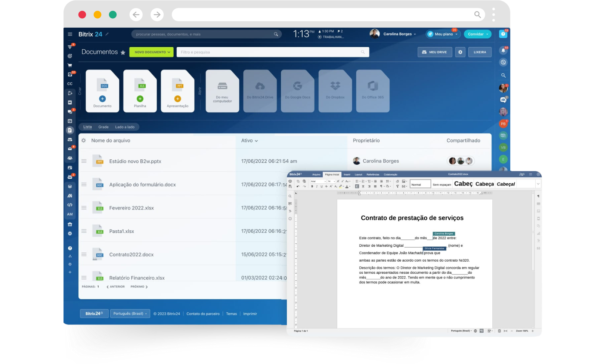Image resolution: width=607 pixels, height=364 pixels.
Task: Switch to the Inserir ribbon tab
Action: (x=347, y=174)
